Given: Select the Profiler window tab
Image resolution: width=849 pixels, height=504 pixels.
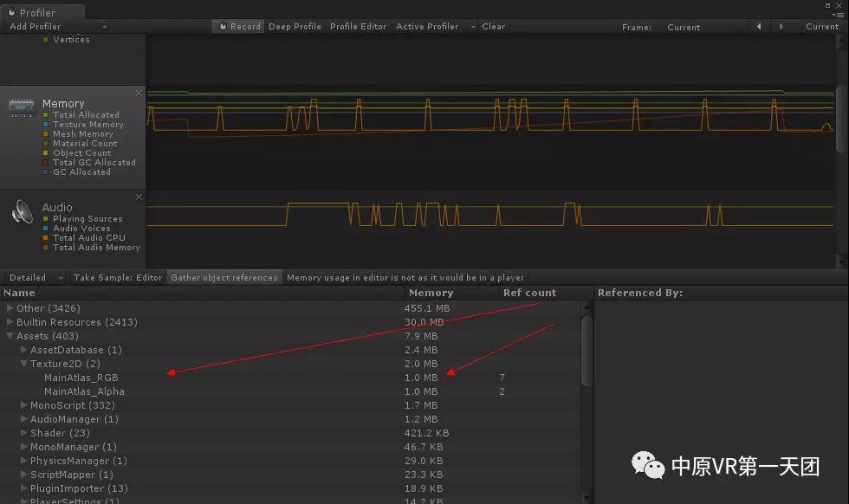Looking at the screenshot, I should 37,13.
